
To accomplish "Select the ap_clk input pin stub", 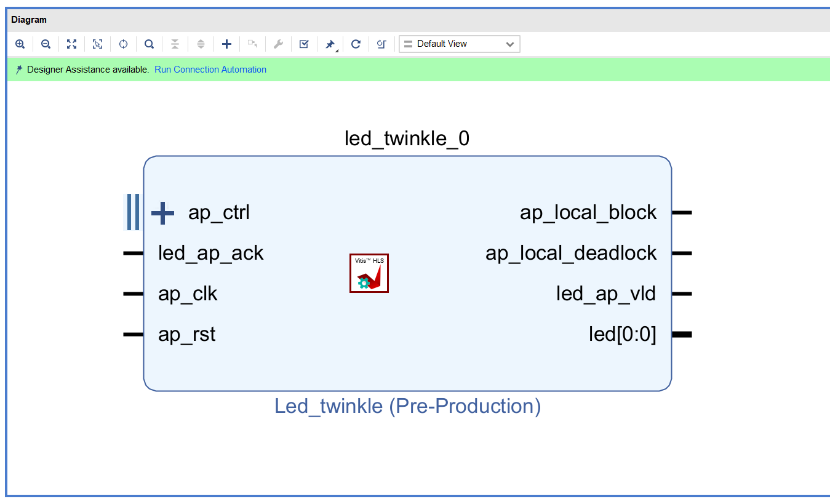I will 134,294.
